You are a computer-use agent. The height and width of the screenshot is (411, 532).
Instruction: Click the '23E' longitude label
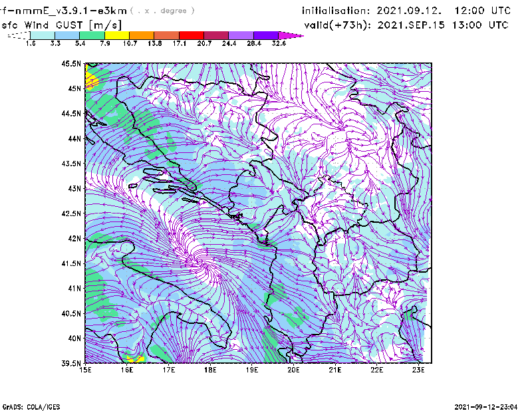tap(418, 370)
